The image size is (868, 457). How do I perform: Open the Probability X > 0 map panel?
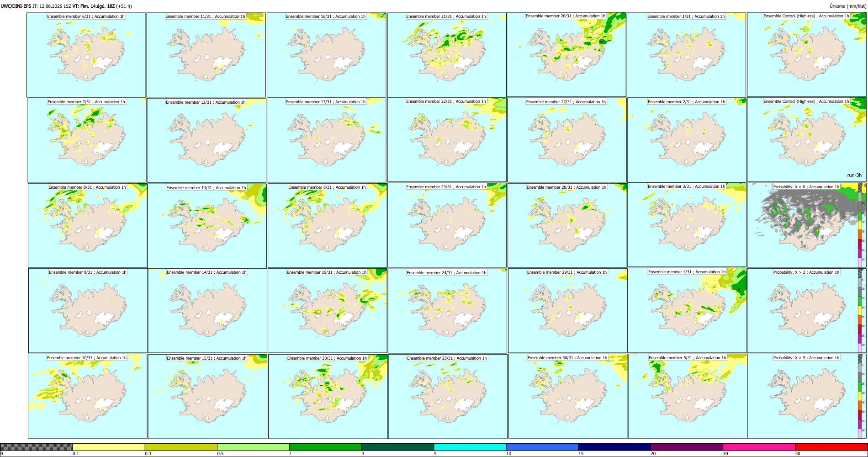click(807, 225)
